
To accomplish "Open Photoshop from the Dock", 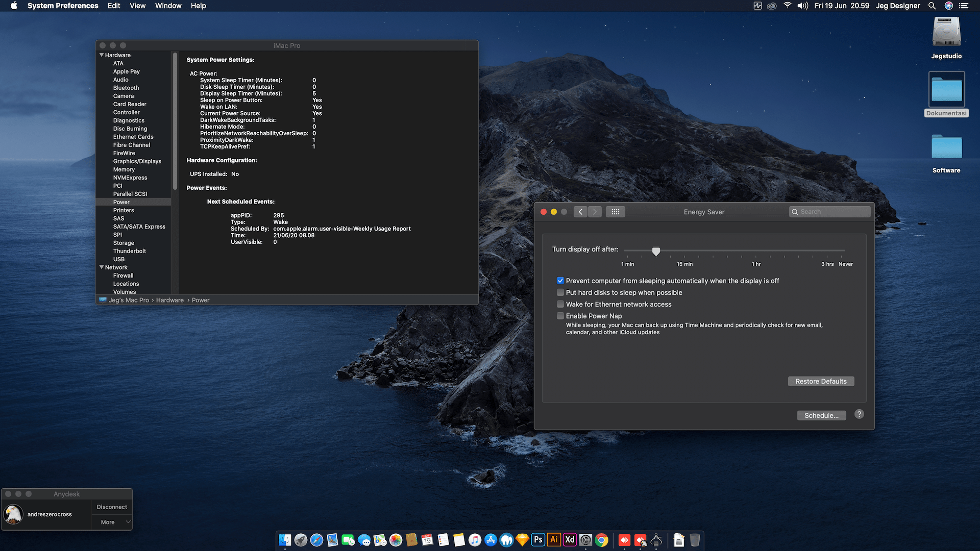I will point(538,540).
